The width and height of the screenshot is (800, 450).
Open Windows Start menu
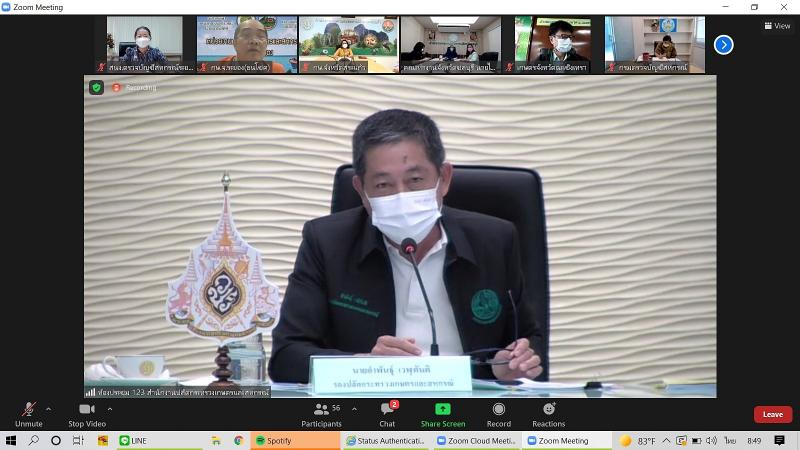tap(11, 441)
